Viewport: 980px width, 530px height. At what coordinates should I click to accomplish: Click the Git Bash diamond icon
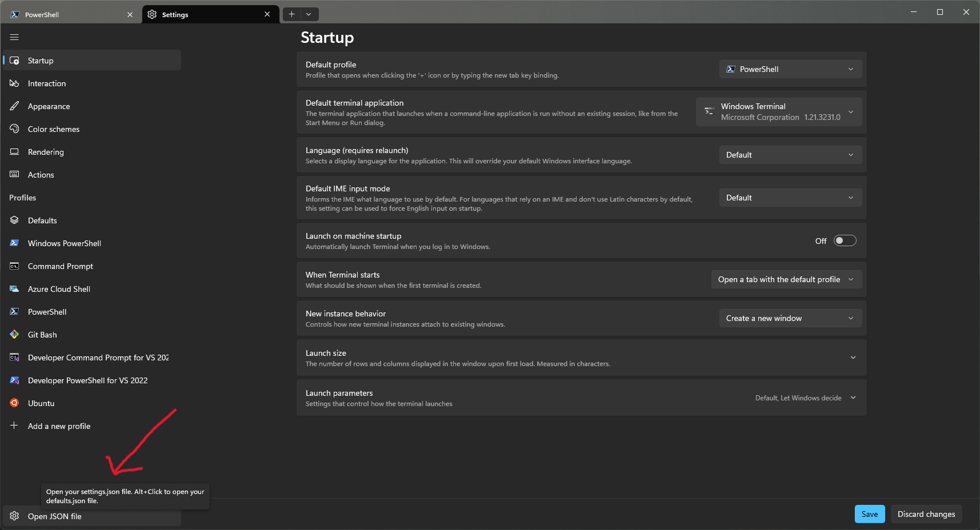click(x=14, y=335)
